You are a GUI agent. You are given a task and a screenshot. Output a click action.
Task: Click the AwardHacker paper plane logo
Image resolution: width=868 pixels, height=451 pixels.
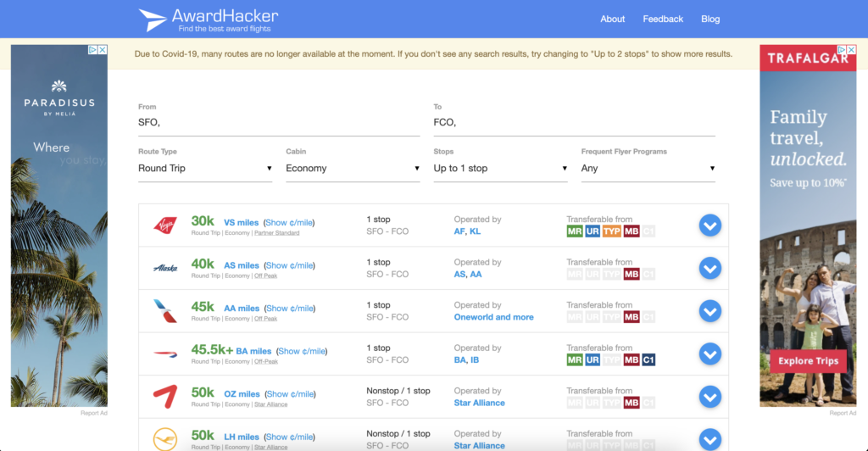[153, 19]
